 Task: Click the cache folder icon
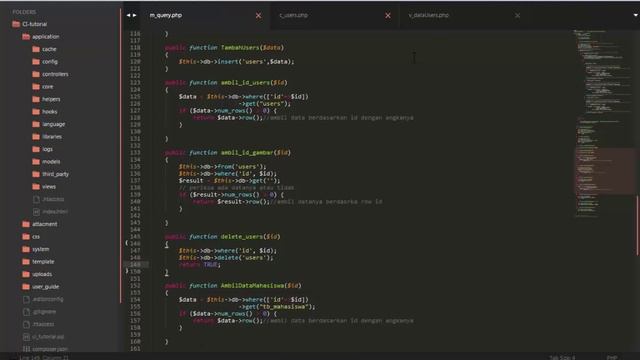36,49
